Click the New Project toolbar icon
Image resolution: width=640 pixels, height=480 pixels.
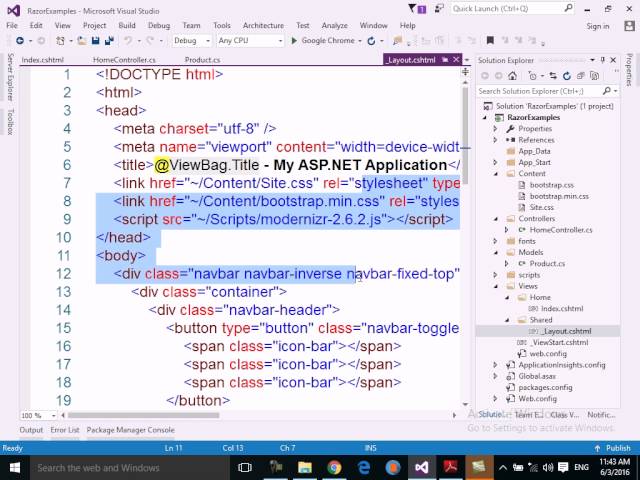coord(60,40)
